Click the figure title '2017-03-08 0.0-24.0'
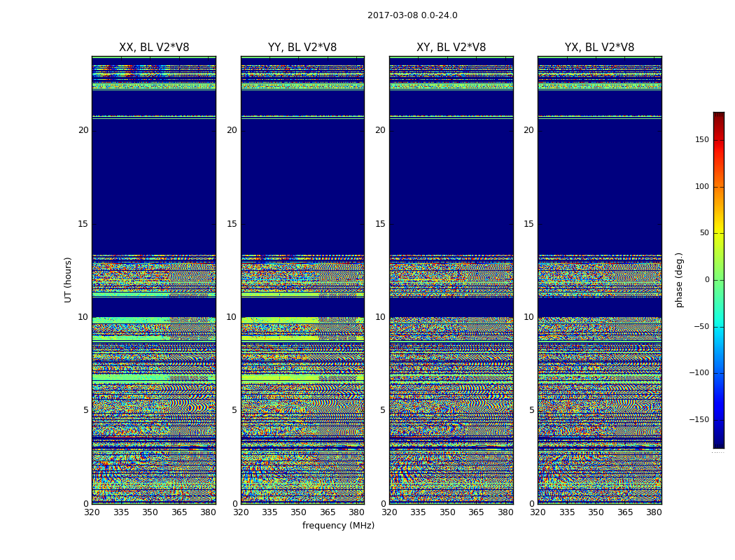The height and width of the screenshot is (560, 735). 412,15
